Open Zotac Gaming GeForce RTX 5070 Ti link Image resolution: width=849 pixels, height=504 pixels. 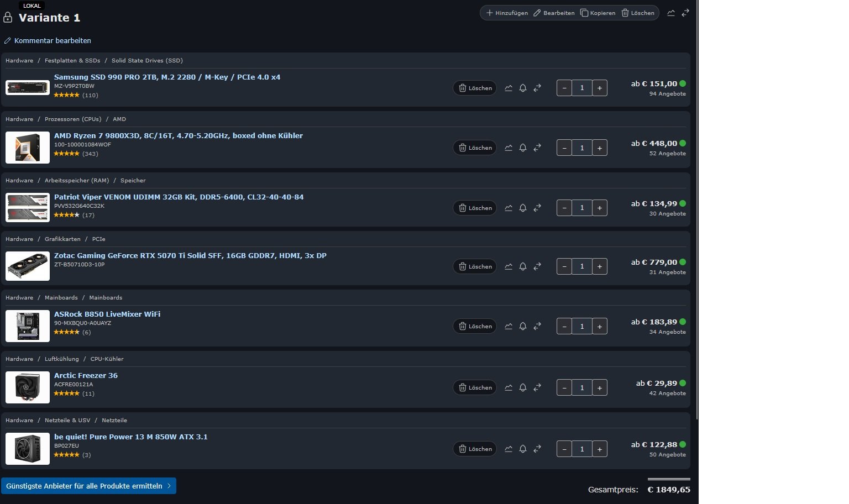click(x=190, y=255)
